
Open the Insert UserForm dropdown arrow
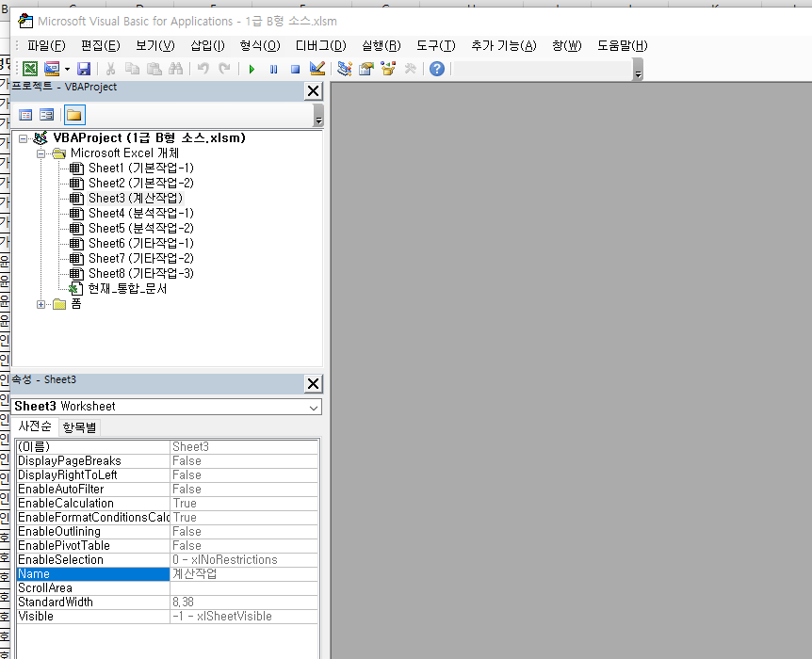coord(67,69)
